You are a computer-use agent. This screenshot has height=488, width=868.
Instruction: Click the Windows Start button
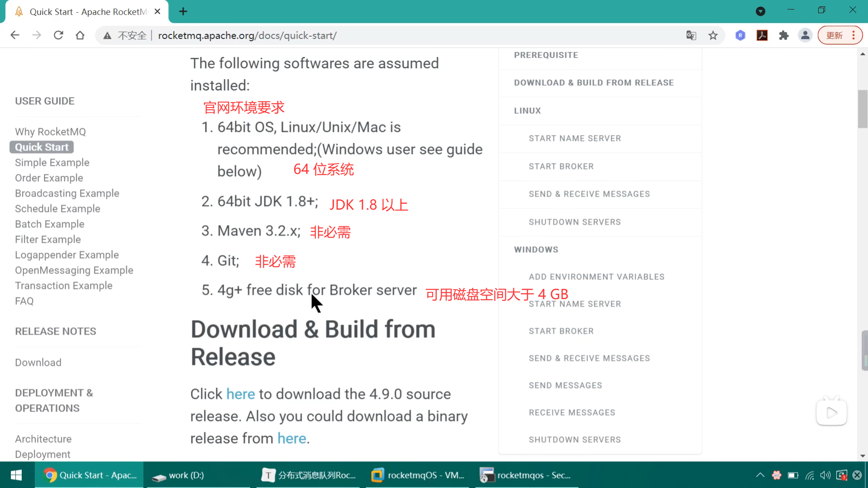click(16, 475)
